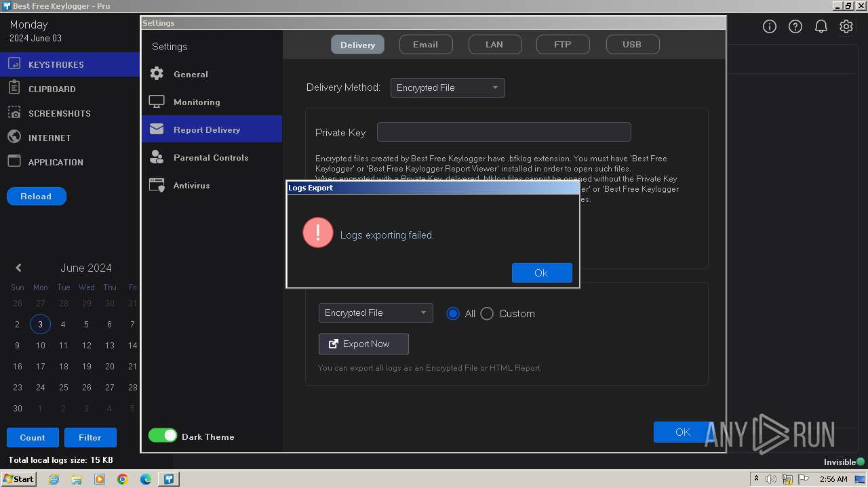868x488 pixels.
Task: Open File Explorer from the taskbar
Action: [x=77, y=479]
